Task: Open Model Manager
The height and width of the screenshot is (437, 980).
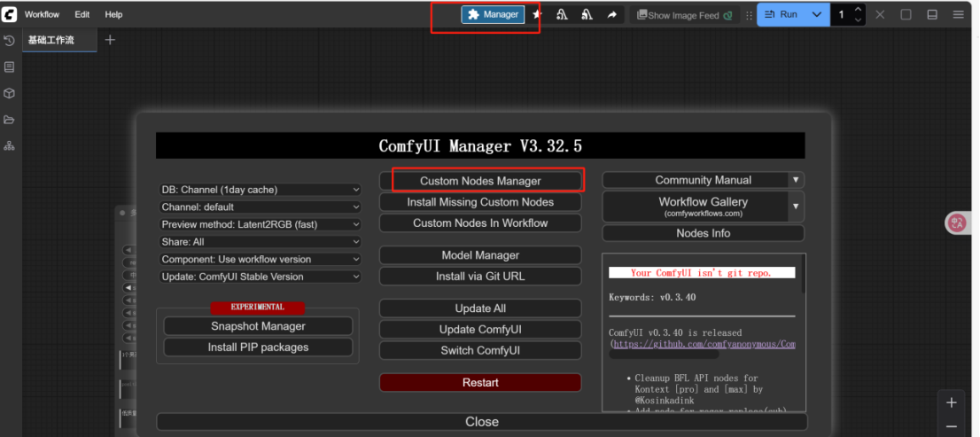Action: point(480,255)
